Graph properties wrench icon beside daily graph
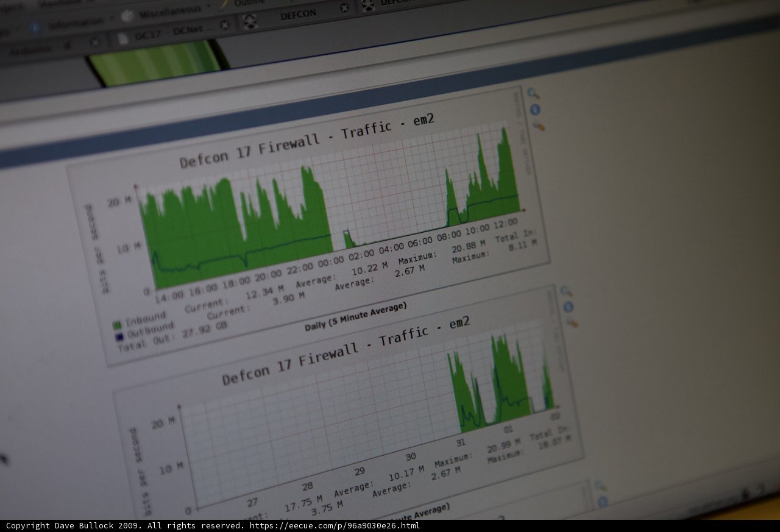Screen dimensions: 780x532 coord(539,126)
